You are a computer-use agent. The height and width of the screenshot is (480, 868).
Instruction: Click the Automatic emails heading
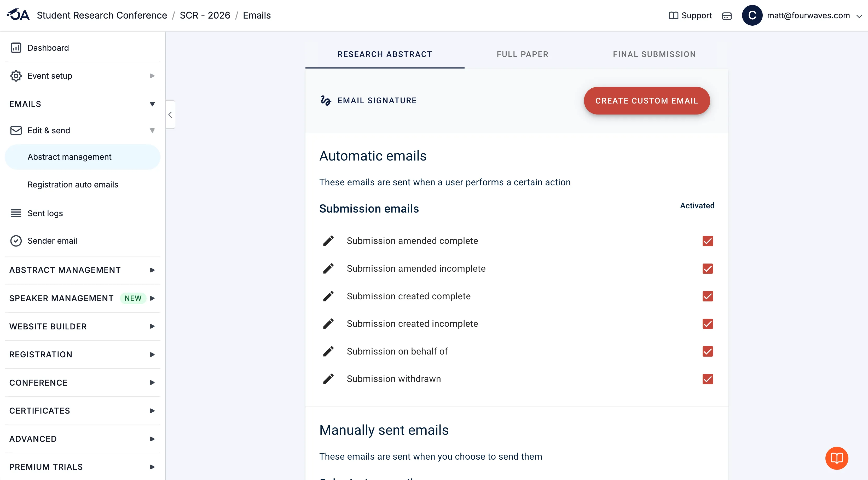[373, 156]
